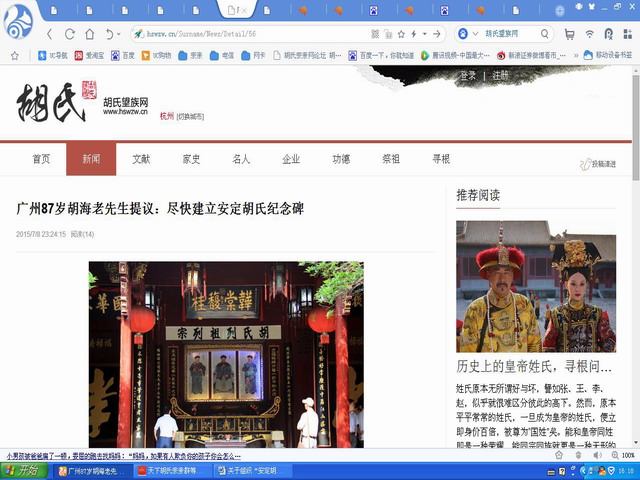Viewport: 640px width, 480px height.
Task: Select the 祭祖 navigation tab
Action: (391, 159)
